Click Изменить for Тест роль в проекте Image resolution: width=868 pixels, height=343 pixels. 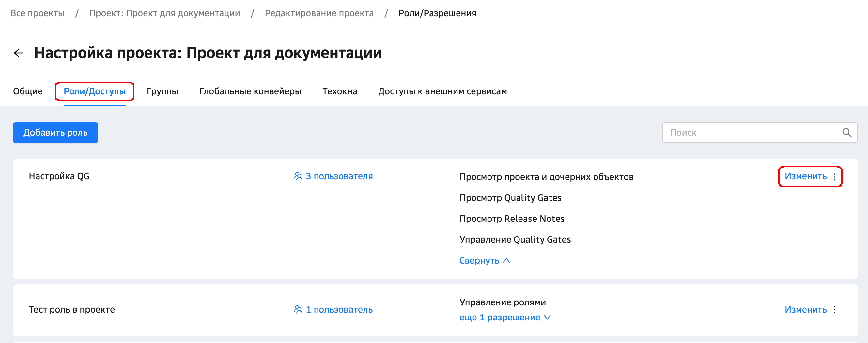click(805, 310)
